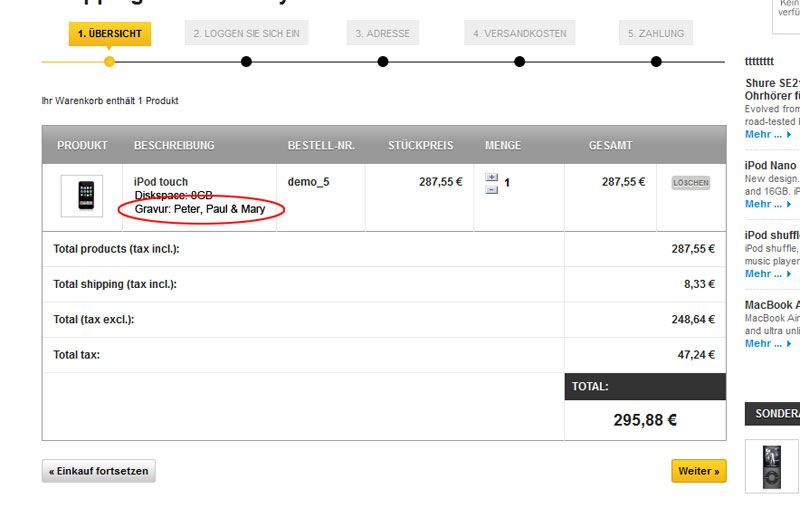Click the yellow progress dot for Übersicht
The width and height of the screenshot is (800, 518).
point(109,62)
